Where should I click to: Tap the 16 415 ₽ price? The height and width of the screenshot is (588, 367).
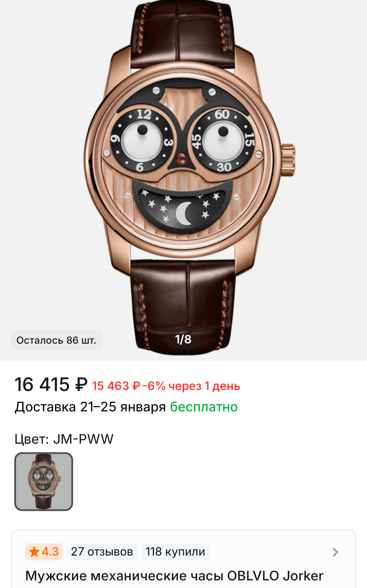51,385
